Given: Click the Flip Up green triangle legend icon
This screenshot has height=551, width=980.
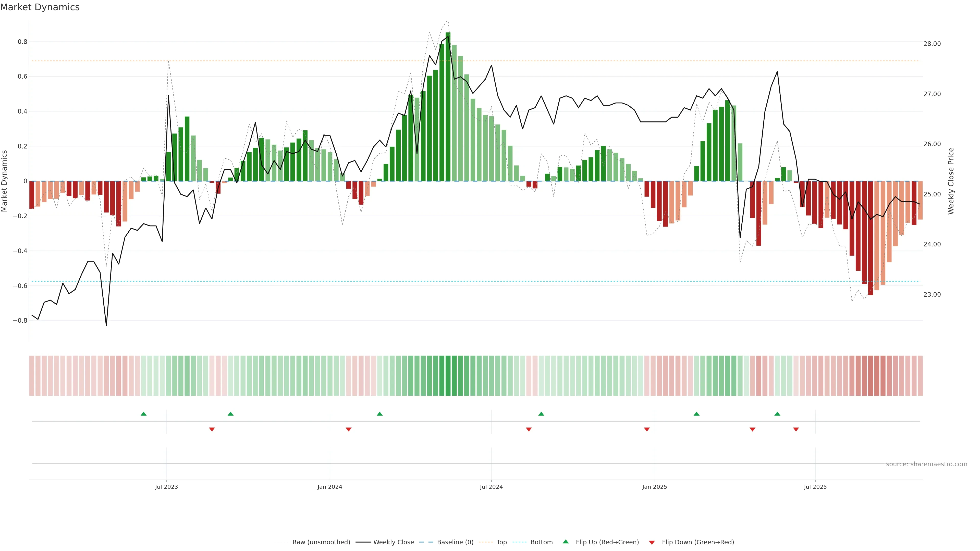Looking at the screenshot, I should pos(565,542).
